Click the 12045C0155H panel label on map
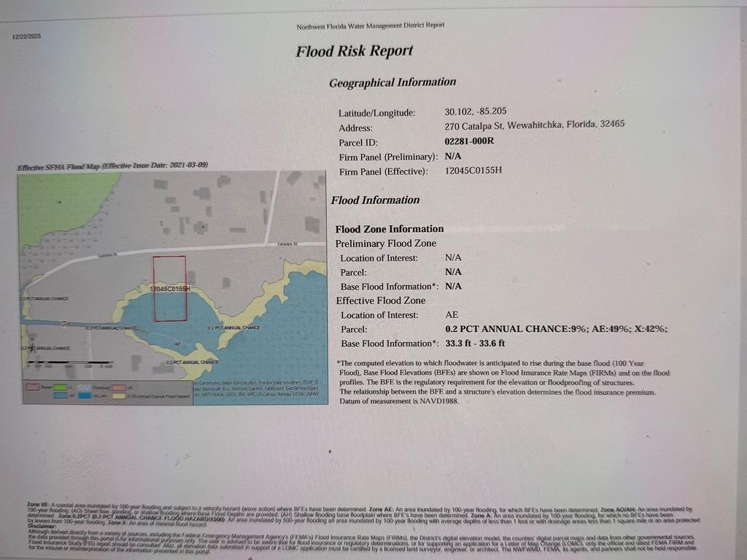This screenshot has width=747, height=560. (x=169, y=289)
